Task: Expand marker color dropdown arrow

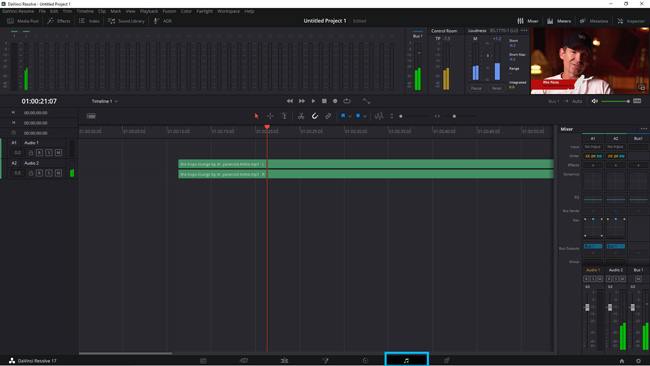Action: tap(365, 116)
